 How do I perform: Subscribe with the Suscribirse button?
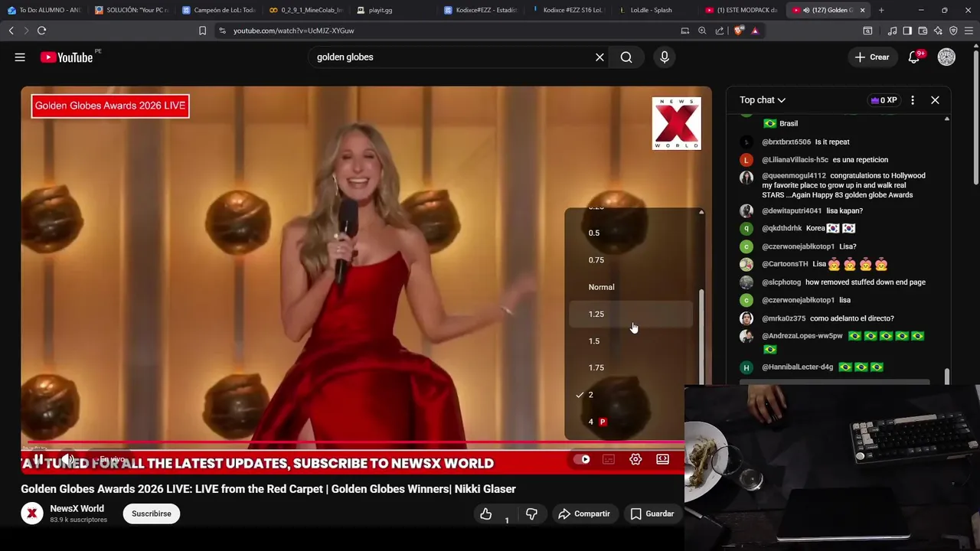[x=152, y=514]
